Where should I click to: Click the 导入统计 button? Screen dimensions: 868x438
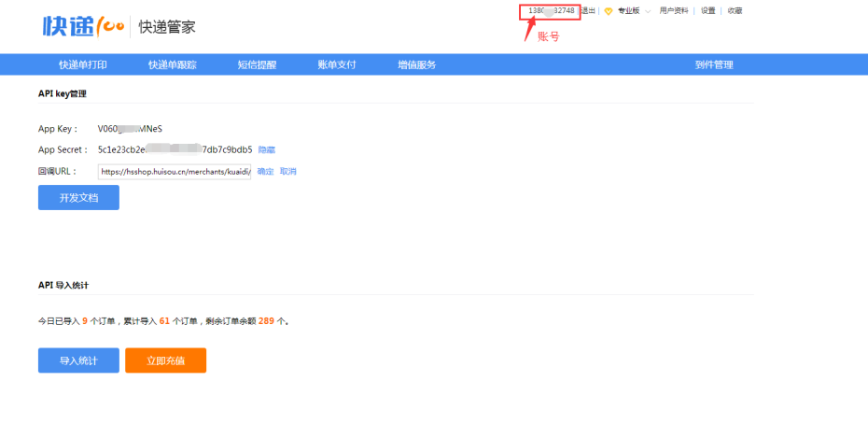click(78, 360)
